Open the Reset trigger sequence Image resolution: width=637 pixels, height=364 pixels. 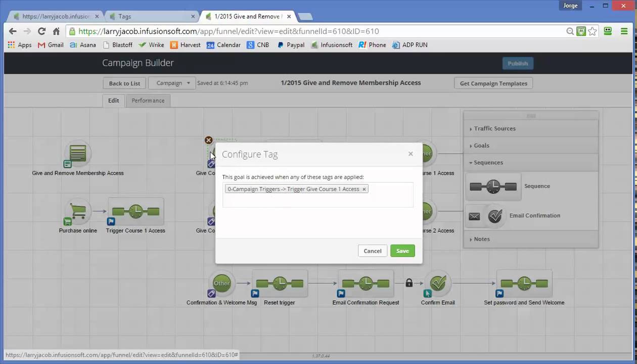pos(280,284)
